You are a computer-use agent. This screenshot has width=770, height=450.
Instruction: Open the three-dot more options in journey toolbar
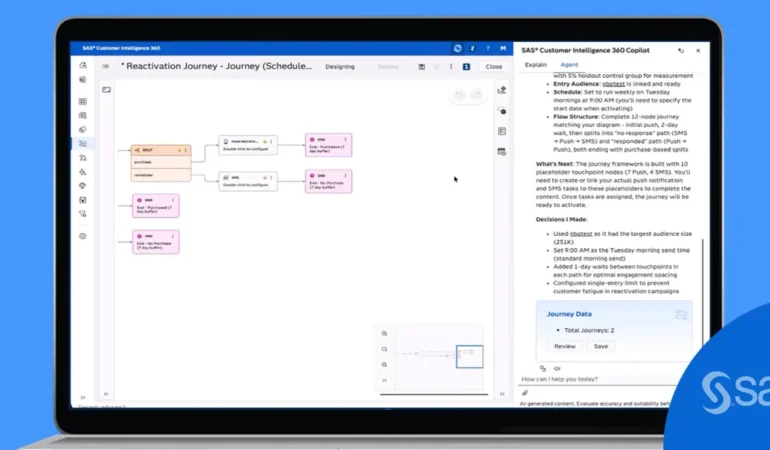pos(451,66)
